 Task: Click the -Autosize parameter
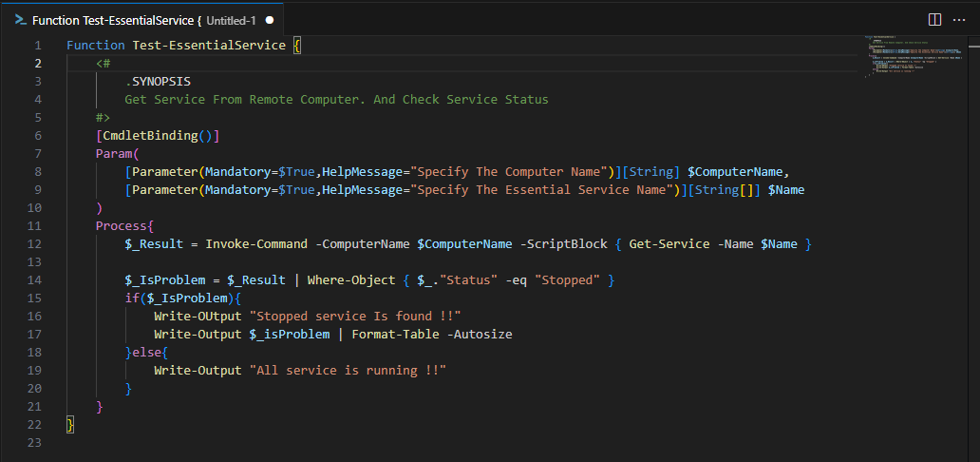tap(480, 335)
